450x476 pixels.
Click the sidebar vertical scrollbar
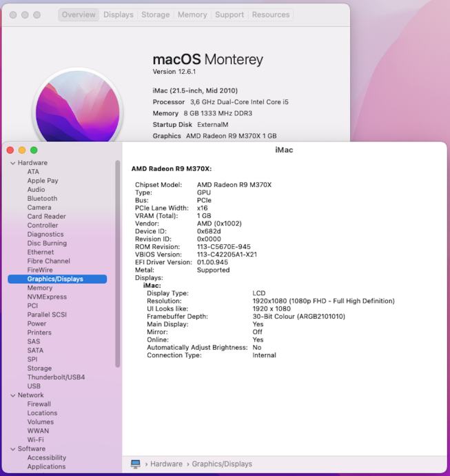coord(118,264)
